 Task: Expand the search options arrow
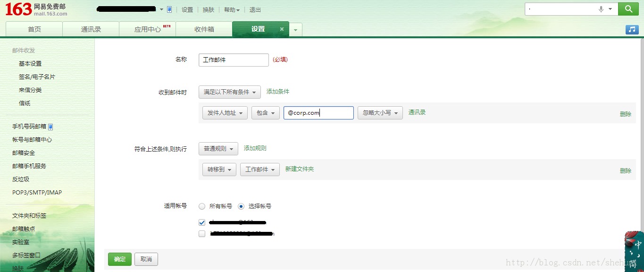point(611,9)
